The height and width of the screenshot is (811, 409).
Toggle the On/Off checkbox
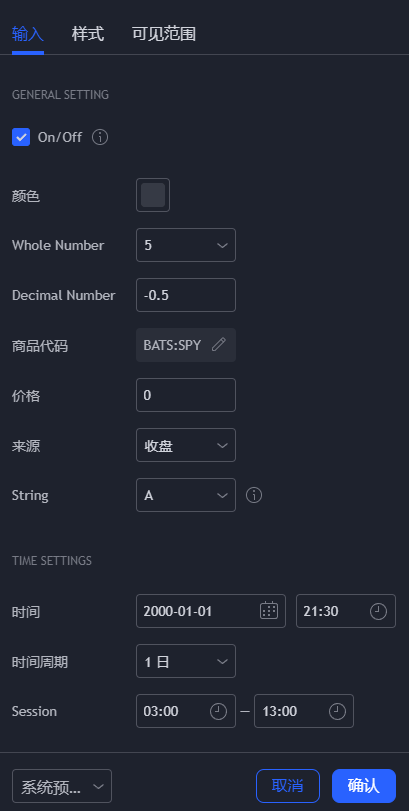pyautogui.click(x=21, y=138)
